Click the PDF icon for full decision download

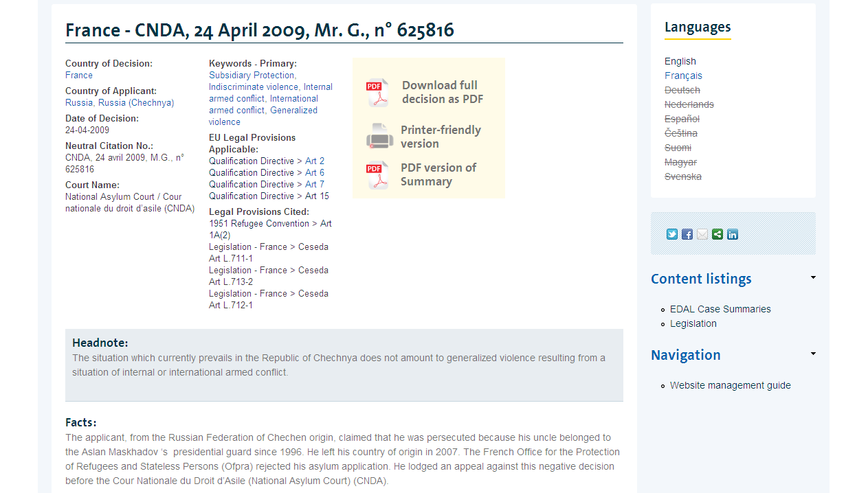377,93
